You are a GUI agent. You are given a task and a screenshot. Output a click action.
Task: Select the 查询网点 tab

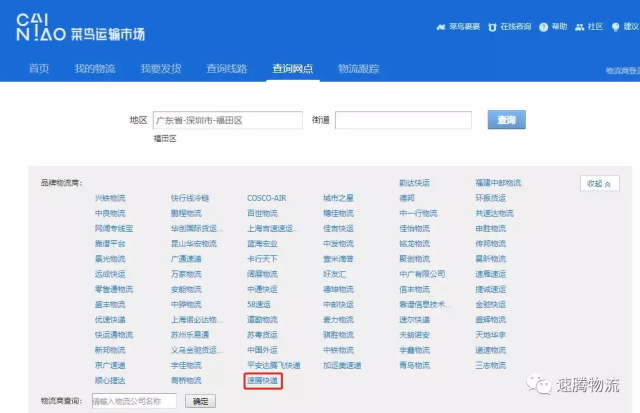pyautogui.click(x=293, y=69)
